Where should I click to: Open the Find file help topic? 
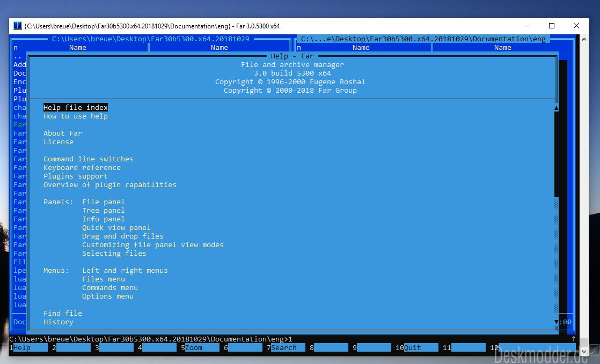tap(63, 314)
